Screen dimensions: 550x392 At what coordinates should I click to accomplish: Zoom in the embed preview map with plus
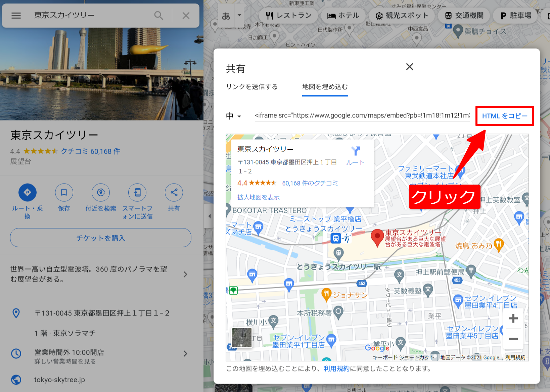(x=513, y=318)
